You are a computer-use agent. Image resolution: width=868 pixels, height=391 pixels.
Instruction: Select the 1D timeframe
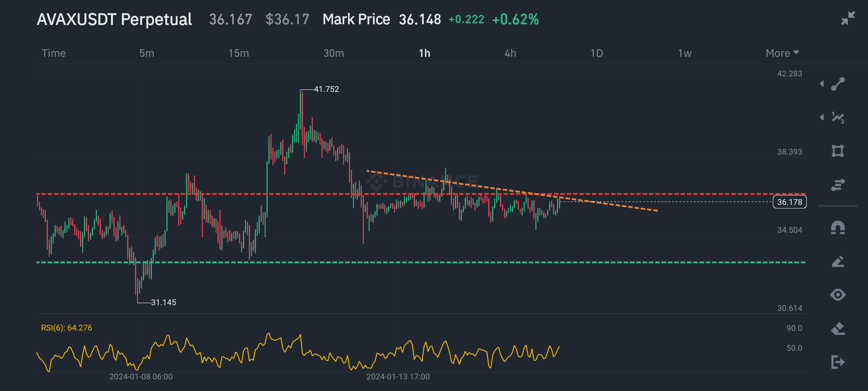pyautogui.click(x=597, y=53)
